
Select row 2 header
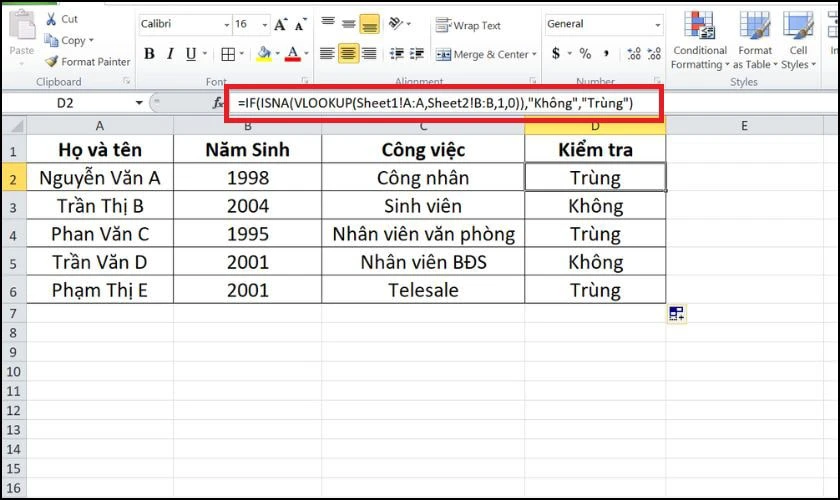point(13,177)
